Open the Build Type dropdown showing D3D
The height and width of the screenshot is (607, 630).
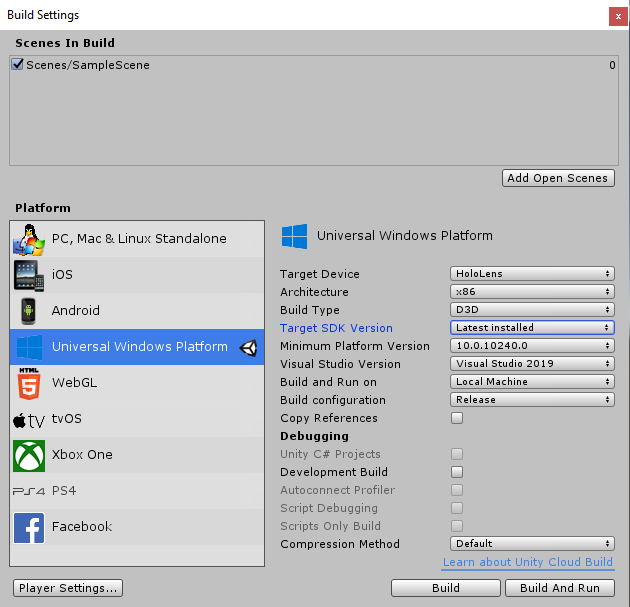coord(532,310)
